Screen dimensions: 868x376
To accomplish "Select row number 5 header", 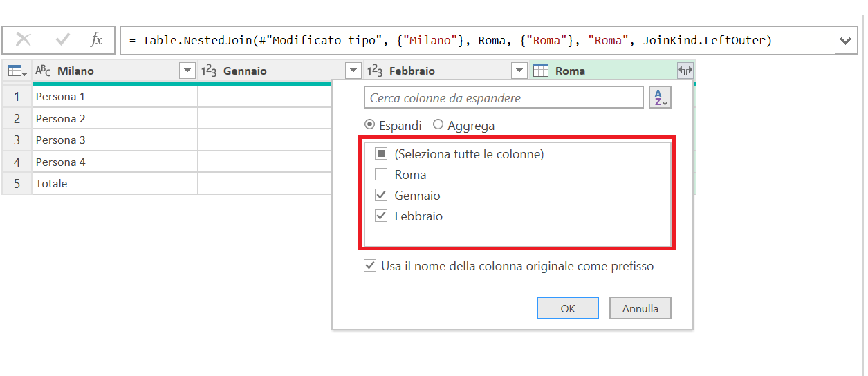I will [x=17, y=183].
